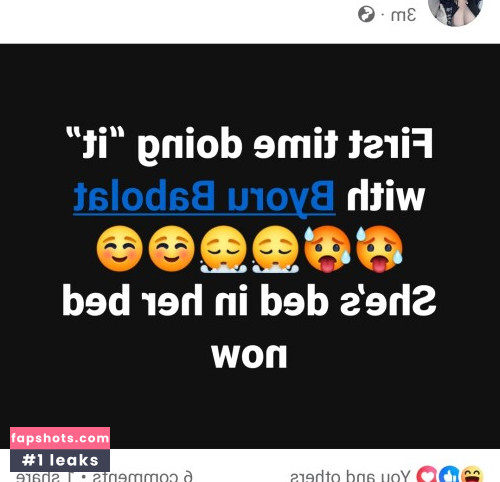This screenshot has height=482, width=500.
Task: Click the blue Like thumbs-up reaction icon
Action: (449, 474)
